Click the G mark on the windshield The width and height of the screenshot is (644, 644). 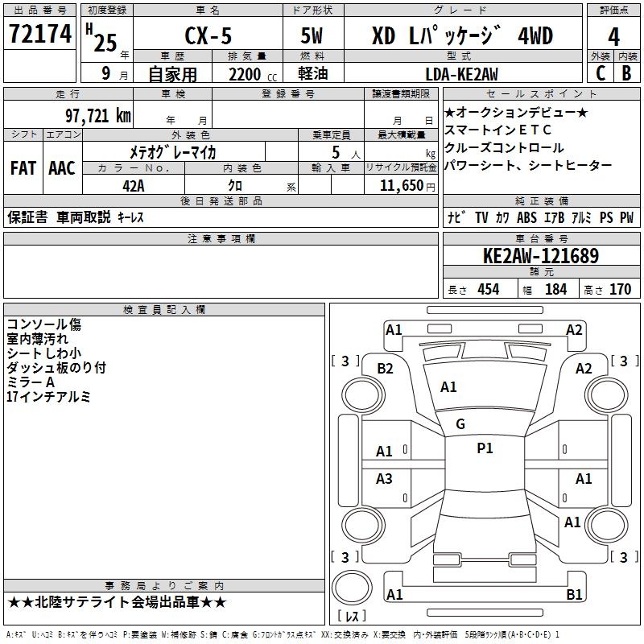click(460, 423)
